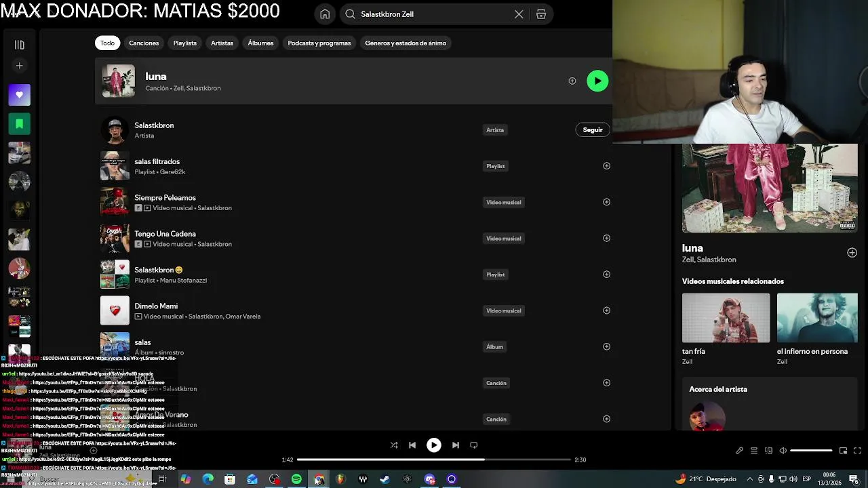Adjust the Spotify volume slider
Screen dimensions: 868x488
pos(811,451)
